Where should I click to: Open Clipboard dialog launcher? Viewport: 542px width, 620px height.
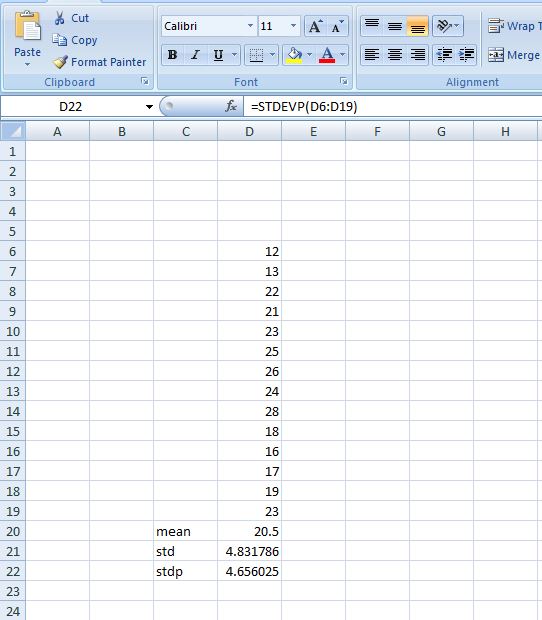pyautogui.click(x=145, y=81)
